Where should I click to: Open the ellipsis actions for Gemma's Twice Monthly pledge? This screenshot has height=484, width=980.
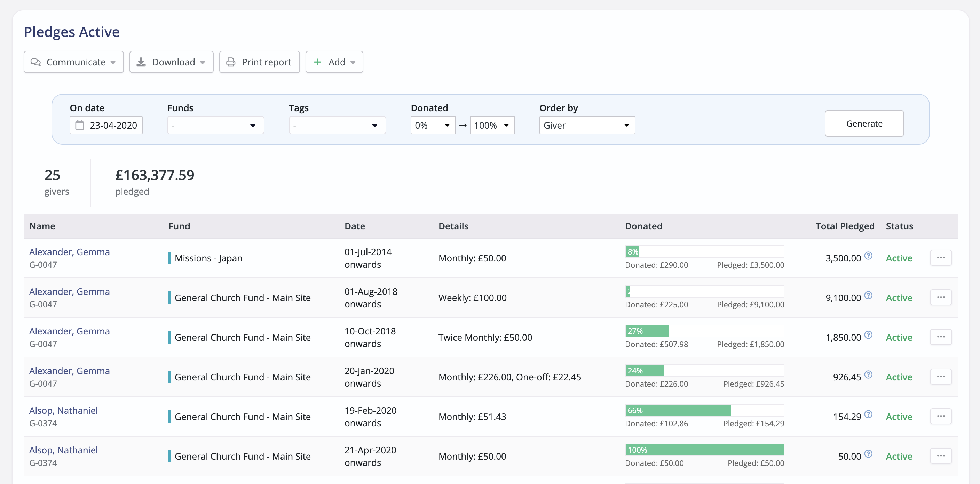coord(941,337)
